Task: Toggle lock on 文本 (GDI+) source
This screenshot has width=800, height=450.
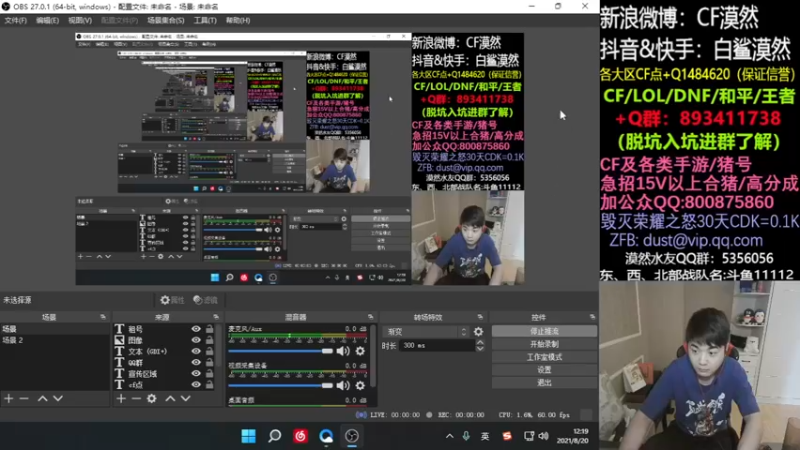Action: pos(209,352)
